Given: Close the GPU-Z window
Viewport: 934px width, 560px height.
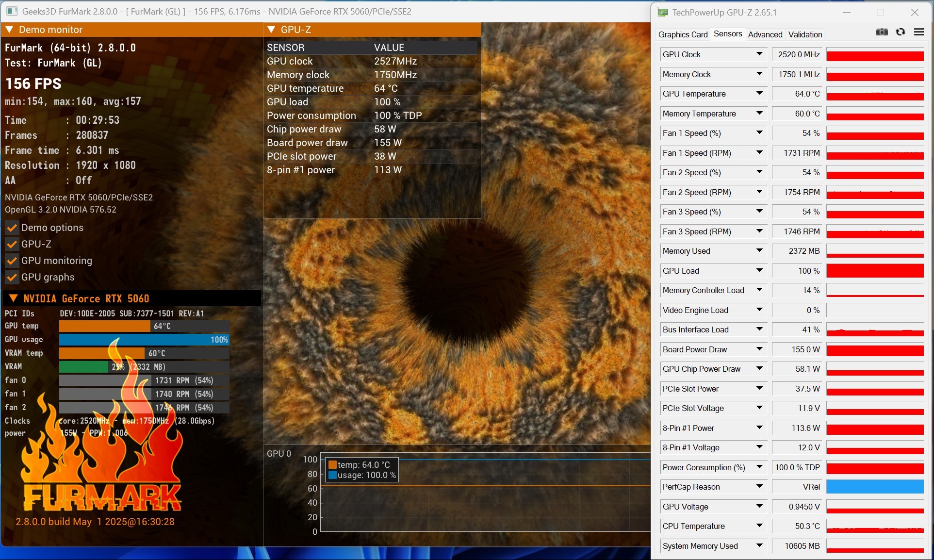Looking at the screenshot, I should (915, 12).
